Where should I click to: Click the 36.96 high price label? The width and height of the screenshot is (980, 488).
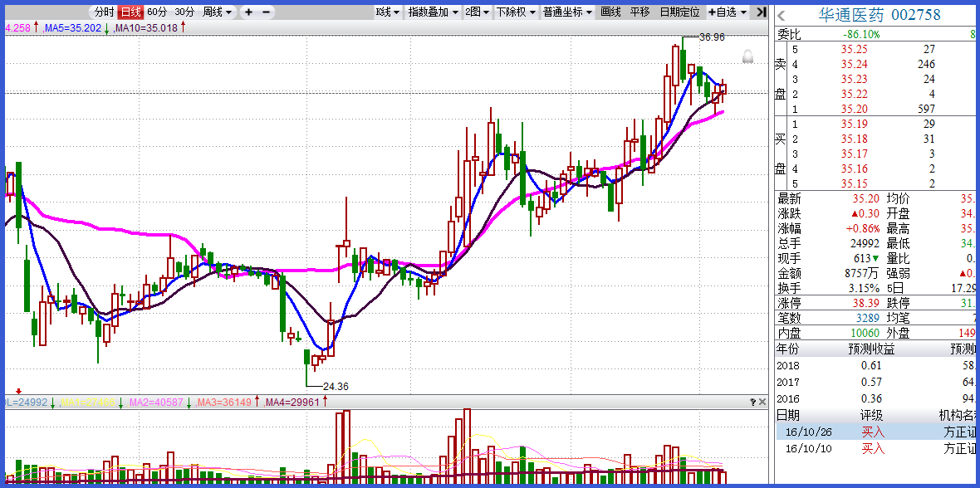[x=712, y=37]
